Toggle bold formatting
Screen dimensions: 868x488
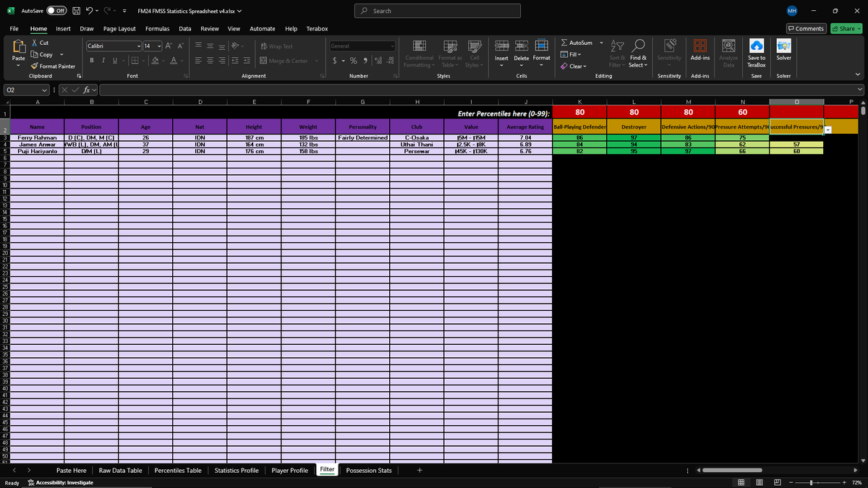[x=93, y=61]
